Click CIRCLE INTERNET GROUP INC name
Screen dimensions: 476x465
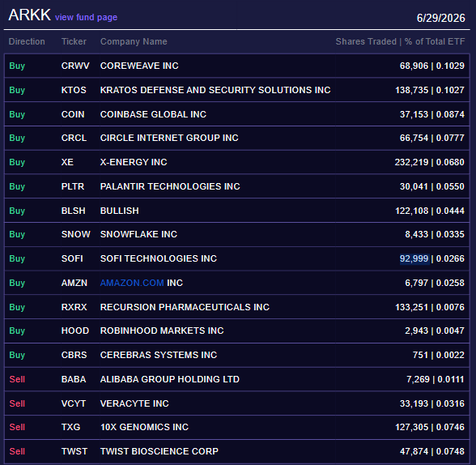pos(169,138)
